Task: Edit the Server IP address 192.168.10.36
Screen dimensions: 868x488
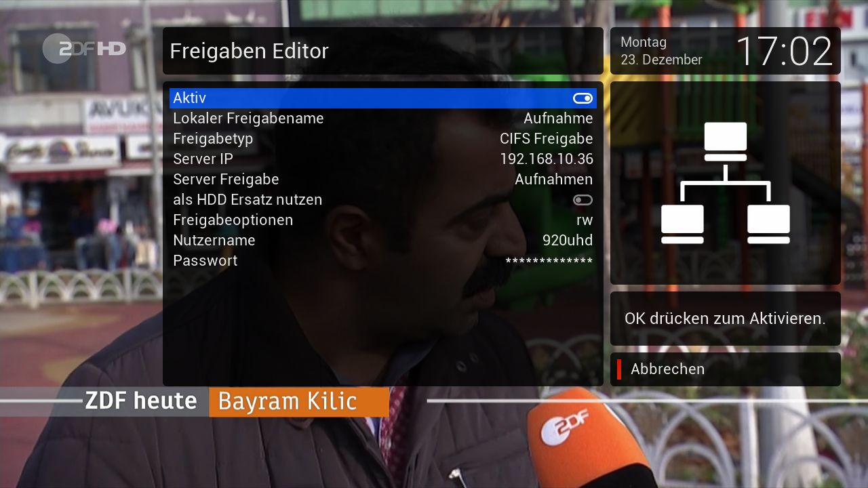Action: [x=546, y=159]
